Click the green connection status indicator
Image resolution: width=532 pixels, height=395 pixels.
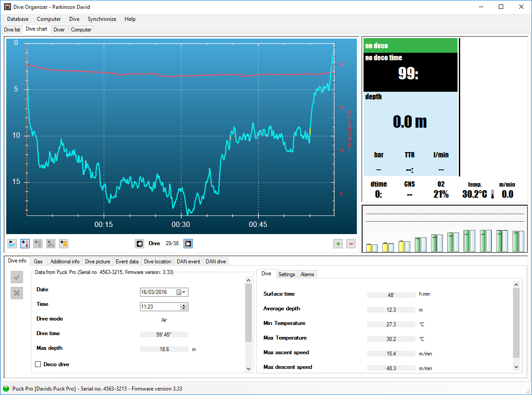coord(6,389)
